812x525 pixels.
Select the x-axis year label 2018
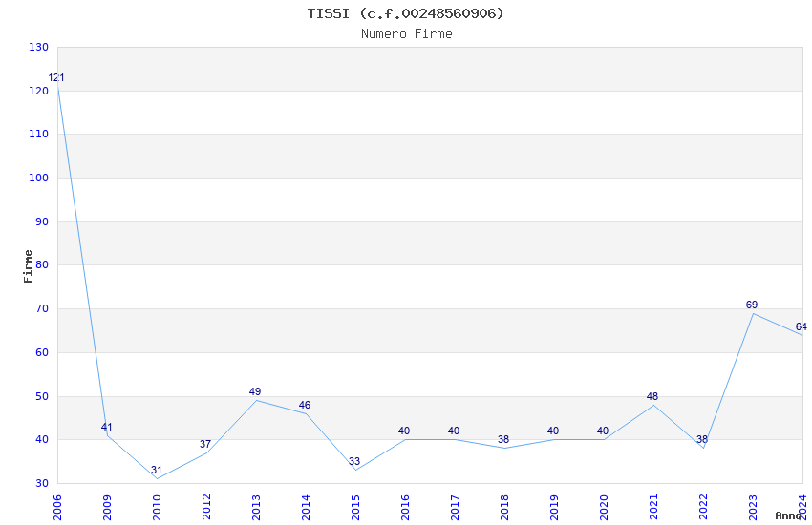(504, 507)
